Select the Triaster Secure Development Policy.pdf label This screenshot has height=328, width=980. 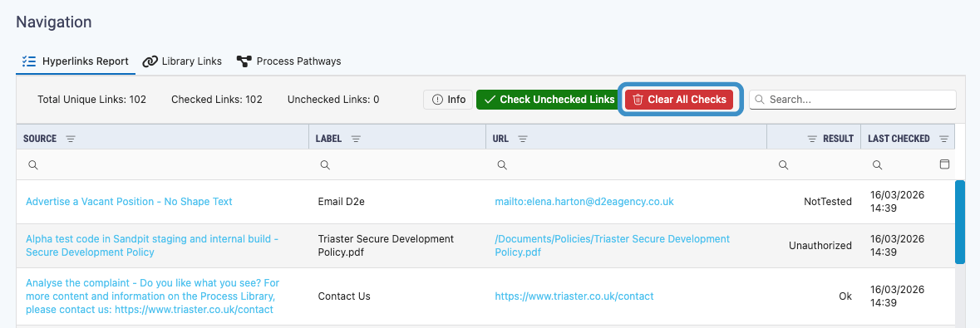(386, 246)
